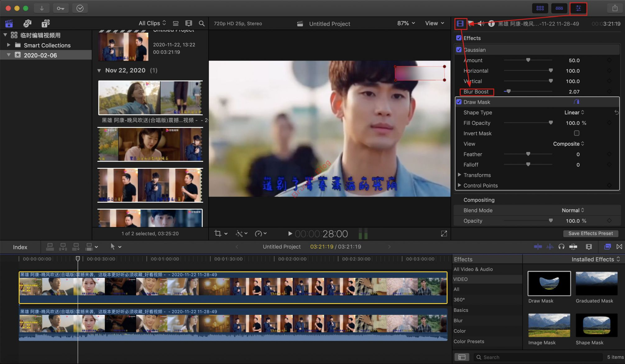The image size is (625, 364).
Task: Disable the Gaussian effect checkbox
Action: (459, 50)
